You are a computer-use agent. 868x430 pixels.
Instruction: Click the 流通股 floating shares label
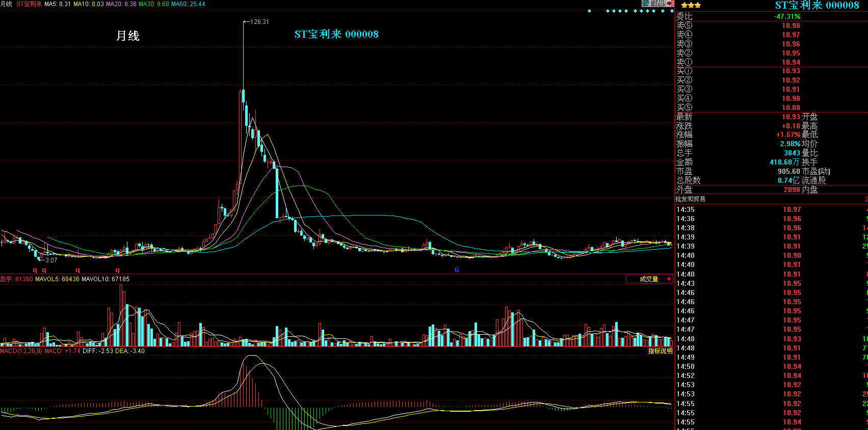point(814,181)
